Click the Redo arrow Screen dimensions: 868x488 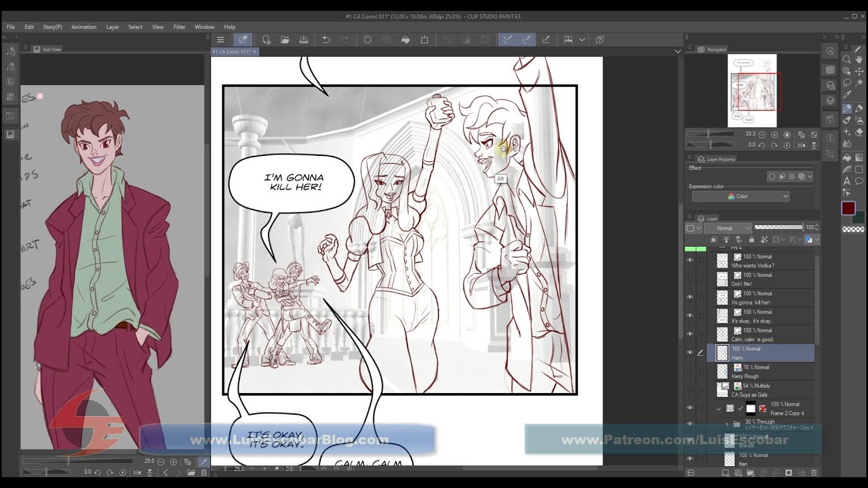(344, 39)
